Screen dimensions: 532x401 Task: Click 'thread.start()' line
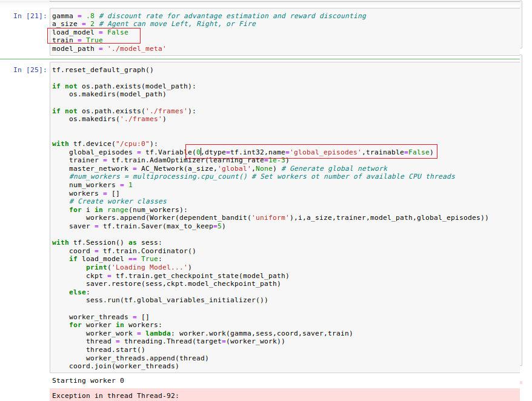point(115,350)
